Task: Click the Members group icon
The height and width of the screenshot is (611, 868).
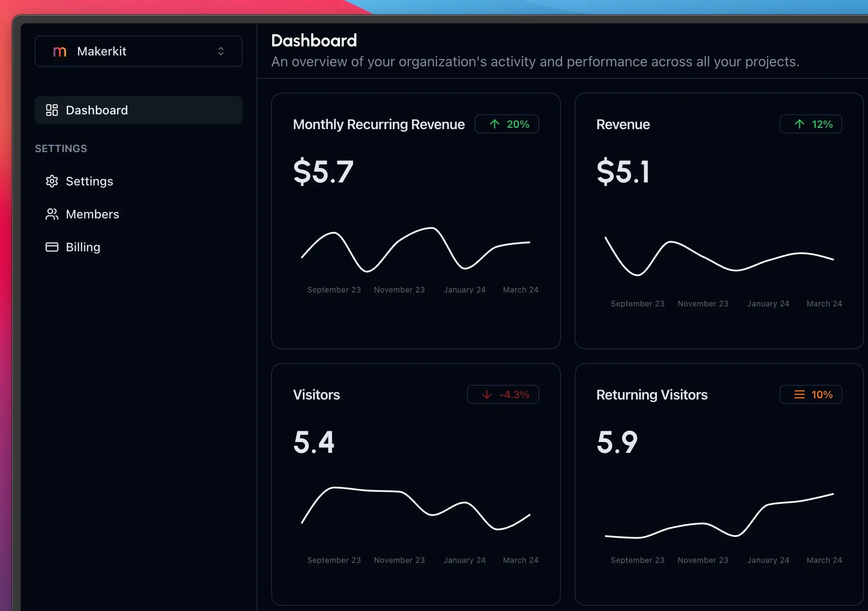Action: (x=52, y=214)
